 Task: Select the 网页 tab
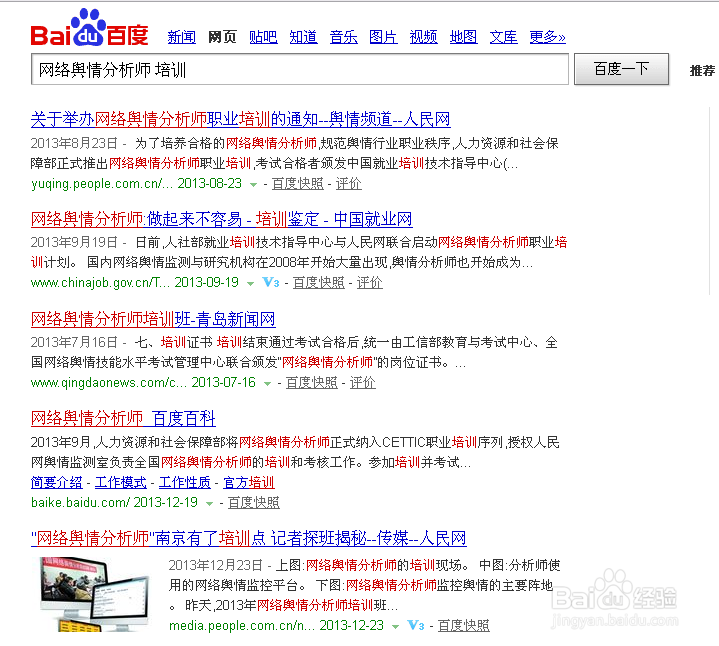click(222, 37)
